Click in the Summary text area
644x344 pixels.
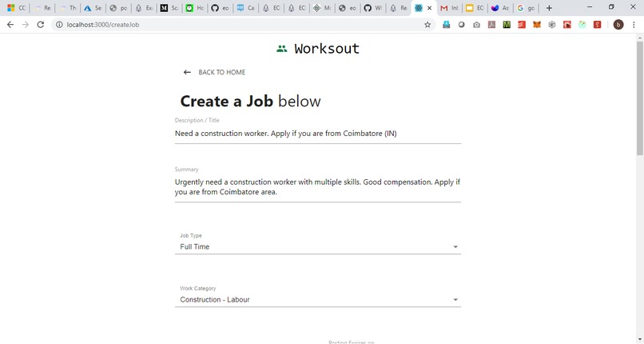(318, 187)
